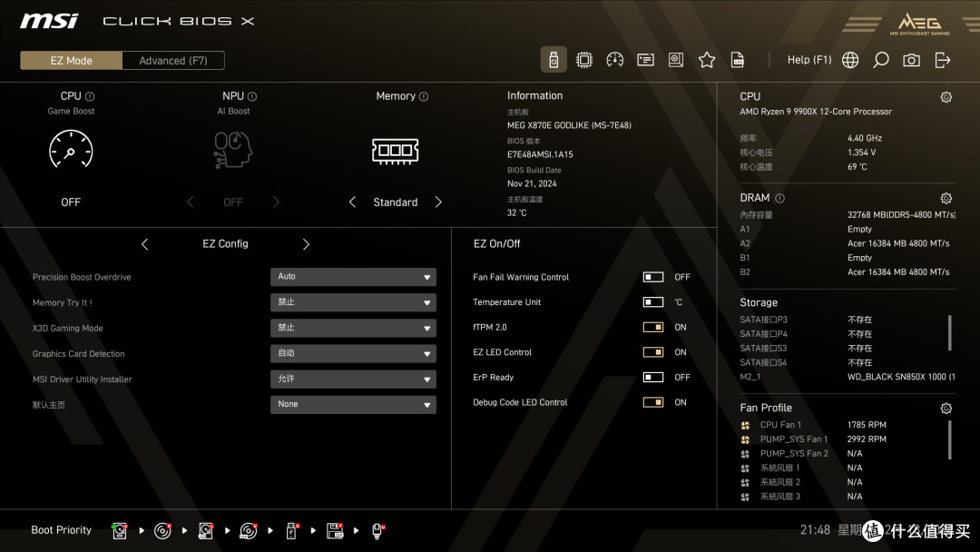This screenshot has width=980, height=552.
Task: Open the hardware settings board icon
Action: coord(676,60)
